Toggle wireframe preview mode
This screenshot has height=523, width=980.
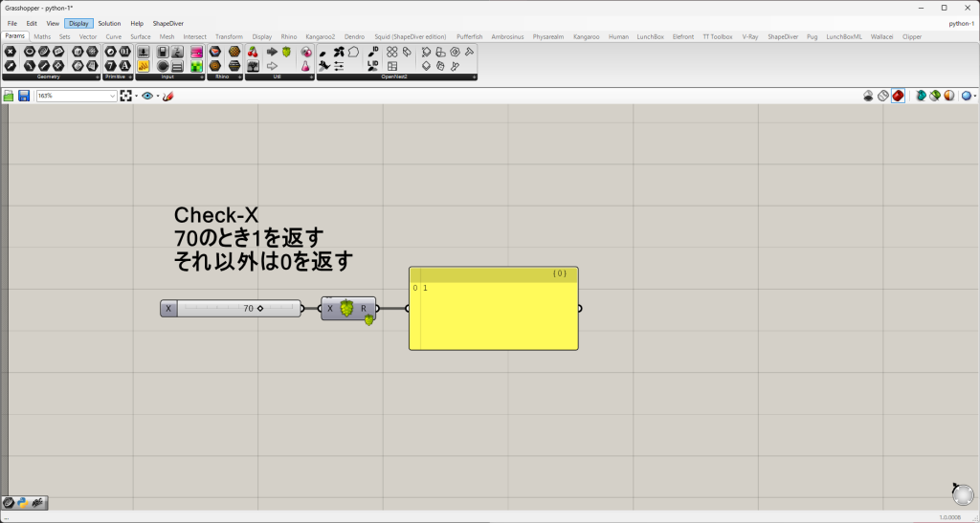pyautogui.click(x=883, y=96)
